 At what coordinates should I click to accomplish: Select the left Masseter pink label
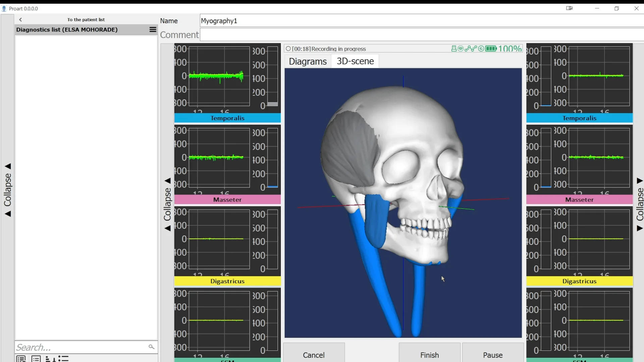227,199
